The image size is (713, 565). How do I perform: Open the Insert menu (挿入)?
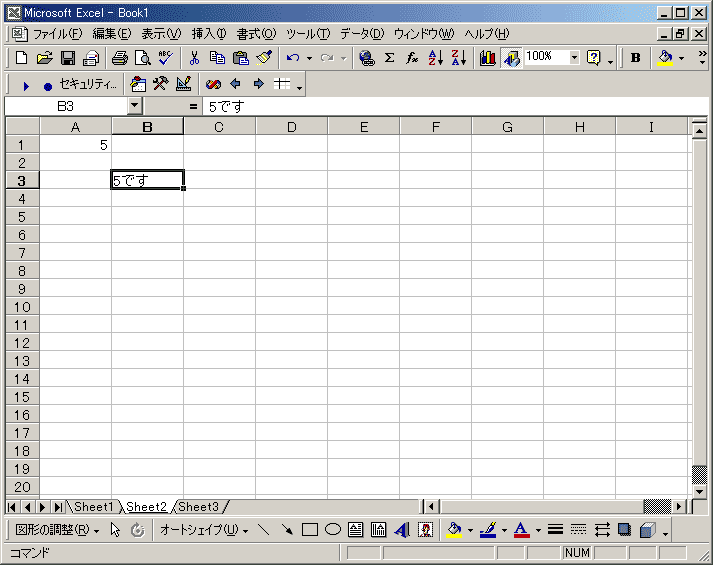(x=209, y=34)
